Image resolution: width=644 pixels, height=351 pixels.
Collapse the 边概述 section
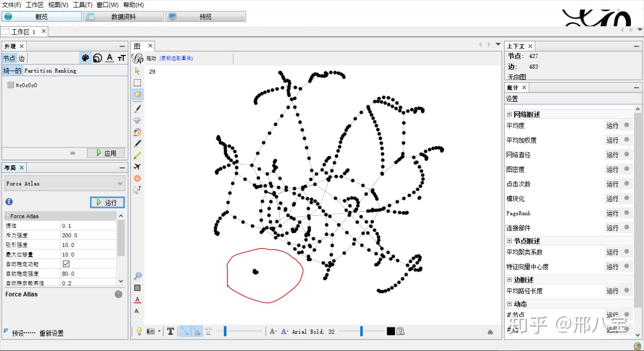[x=509, y=280]
